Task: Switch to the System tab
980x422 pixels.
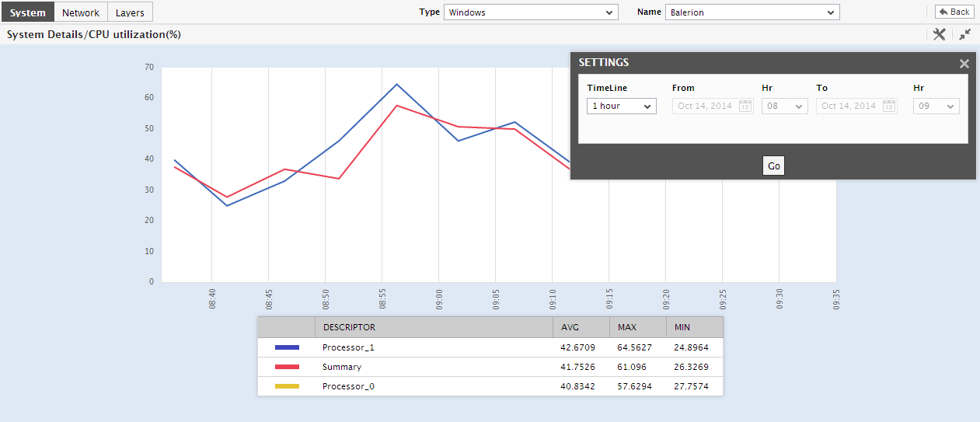Action: [x=27, y=12]
